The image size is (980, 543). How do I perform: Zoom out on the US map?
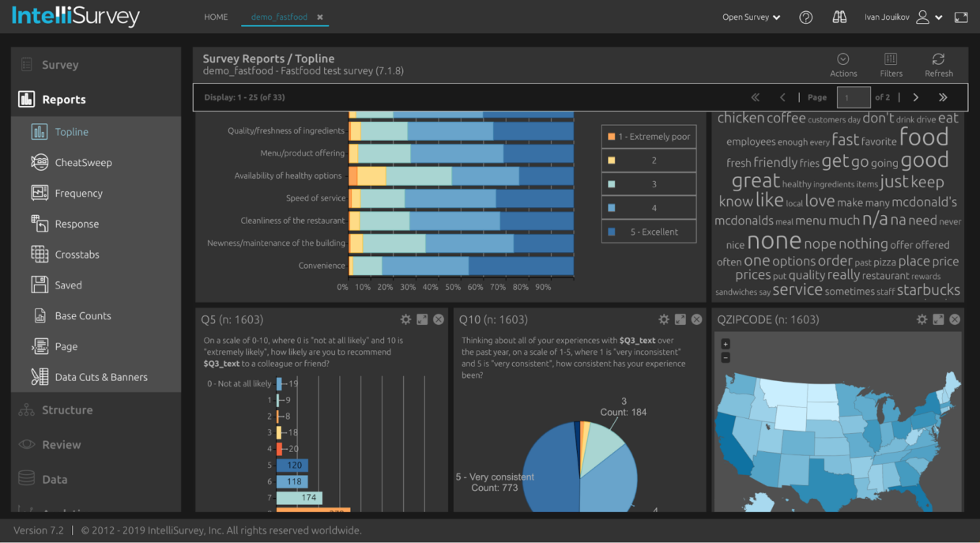[726, 357]
